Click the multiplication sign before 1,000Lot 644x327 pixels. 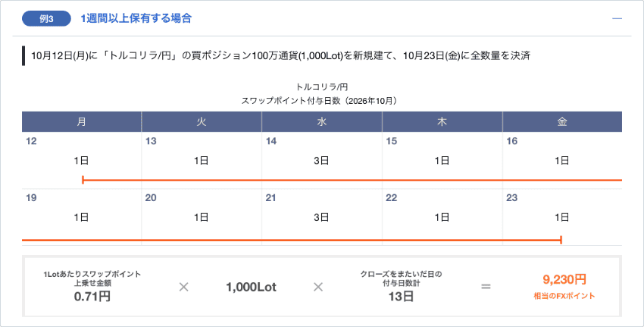pyautogui.click(x=183, y=287)
